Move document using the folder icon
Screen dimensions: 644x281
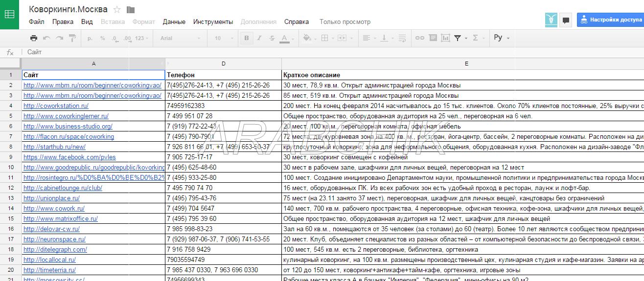pos(130,9)
